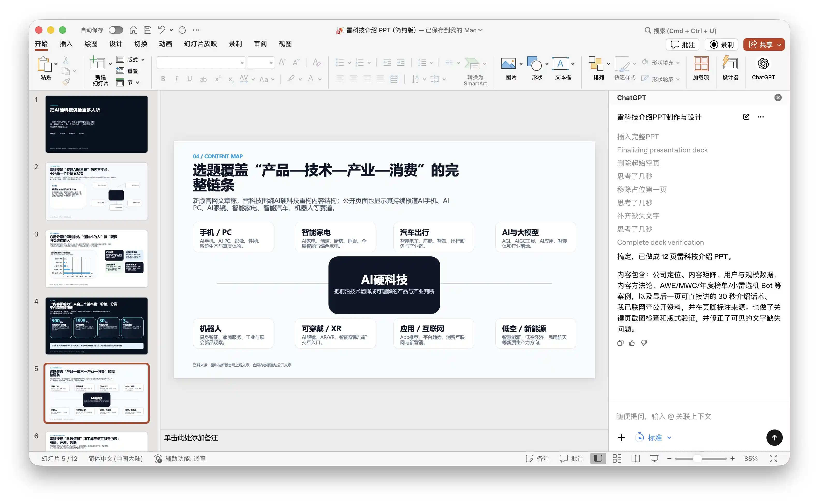Open ChatGPT conversation more options menu
This screenshot has width=819, height=504.
click(761, 117)
